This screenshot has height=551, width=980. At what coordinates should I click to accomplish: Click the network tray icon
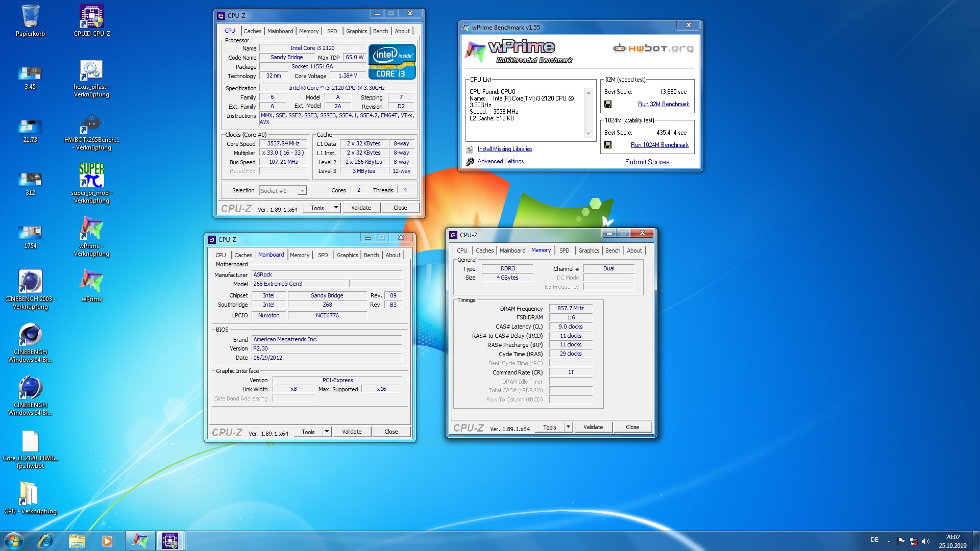click(x=914, y=541)
